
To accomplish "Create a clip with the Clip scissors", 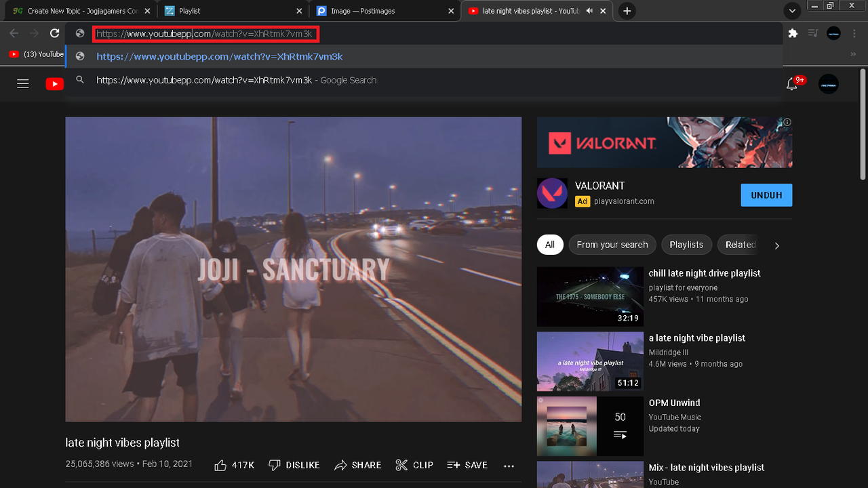I will (414, 465).
